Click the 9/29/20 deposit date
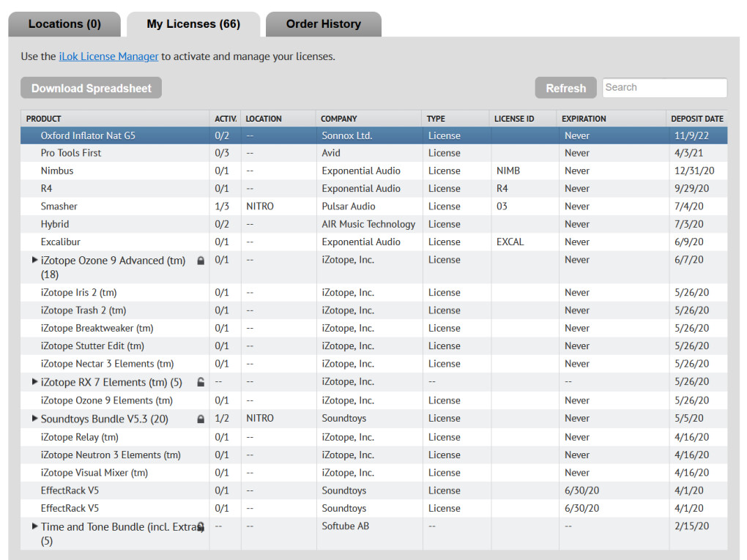Screen dimensions: 747x560 point(691,189)
